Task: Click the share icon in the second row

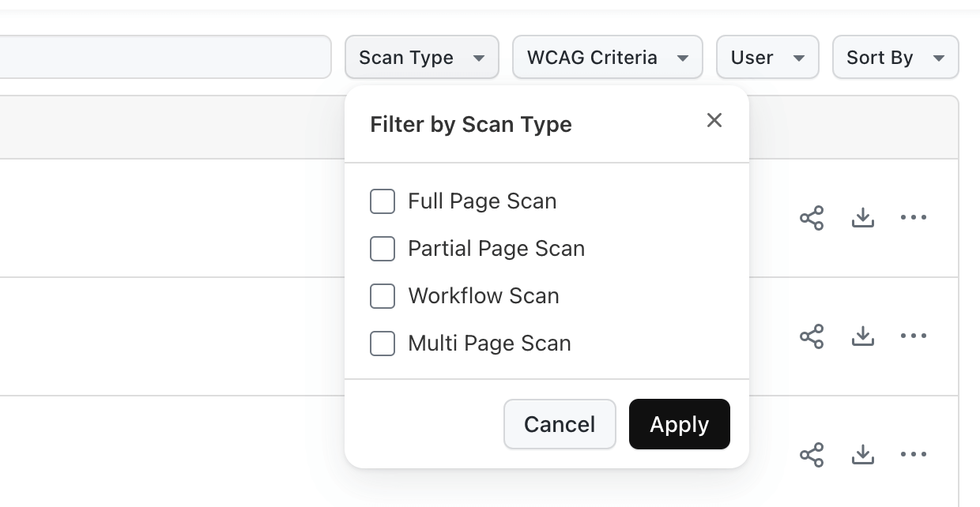Action: (812, 336)
